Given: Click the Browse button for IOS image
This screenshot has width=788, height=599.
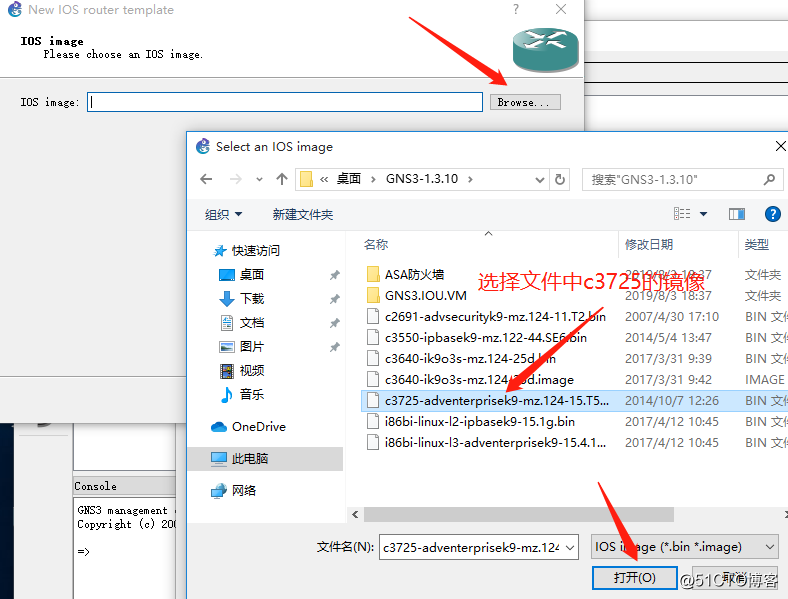Looking at the screenshot, I should [x=525, y=102].
